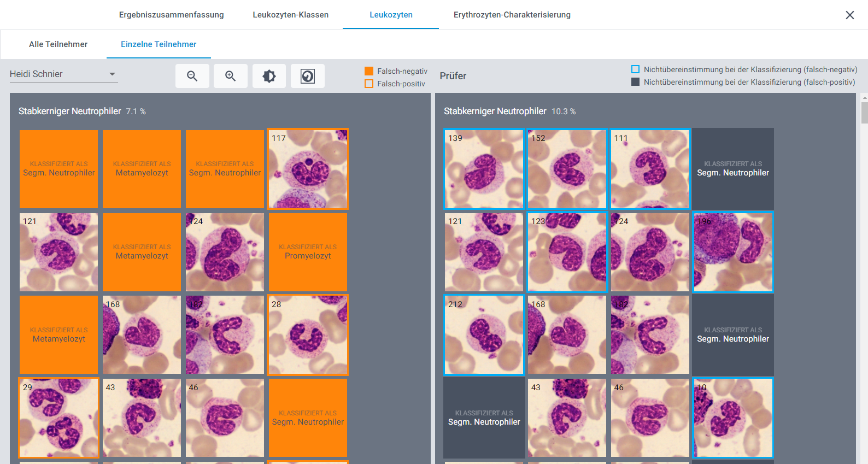Click the zoom out magnifier icon

coord(192,76)
